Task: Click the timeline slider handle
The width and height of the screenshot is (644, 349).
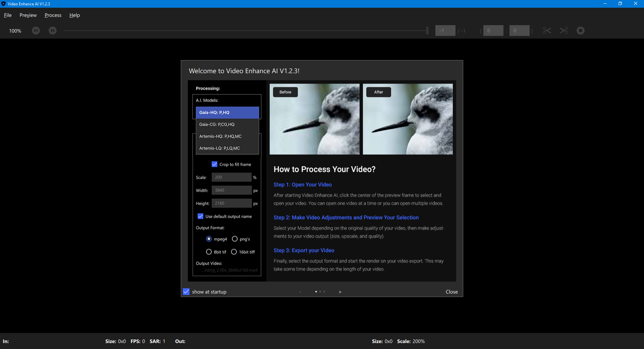Action: tap(427, 31)
